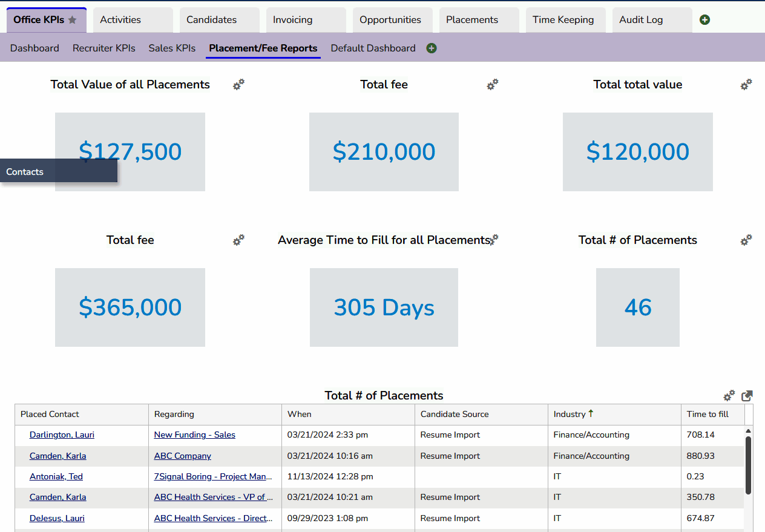The width and height of the screenshot is (765, 532).
Task: Click the $210,000 Total fee tile
Action: coord(384,152)
